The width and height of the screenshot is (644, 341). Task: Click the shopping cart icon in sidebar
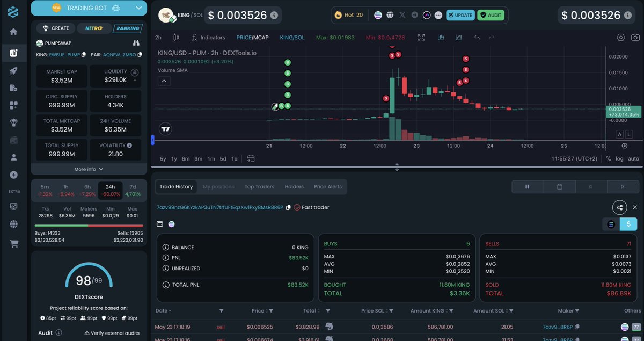pyautogui.click(x=13, y=244)
